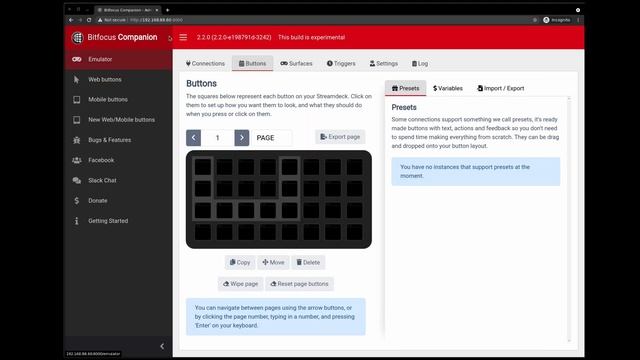Open the Slack Chat sidebar link
Image resolution: width=640 pixels, height=360 pixels.
coord(118,180)
